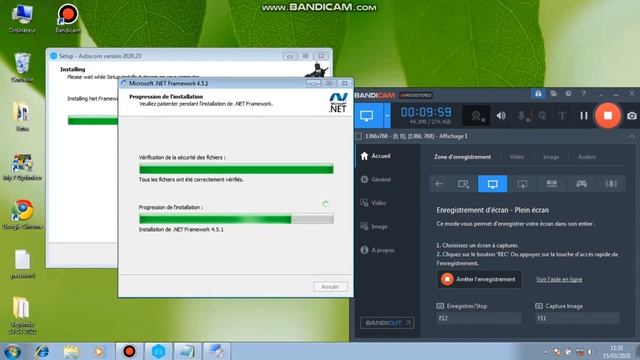Launch Internet Explorer from the taskbar
Viewport: 640px width, 360px height.
tap(42, 351)
